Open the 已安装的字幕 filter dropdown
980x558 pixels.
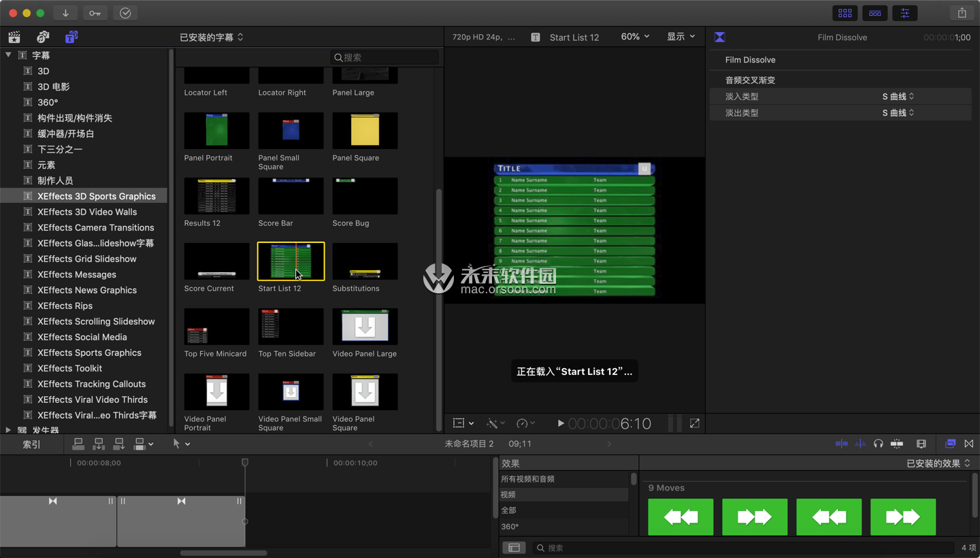tap(212, 37)
